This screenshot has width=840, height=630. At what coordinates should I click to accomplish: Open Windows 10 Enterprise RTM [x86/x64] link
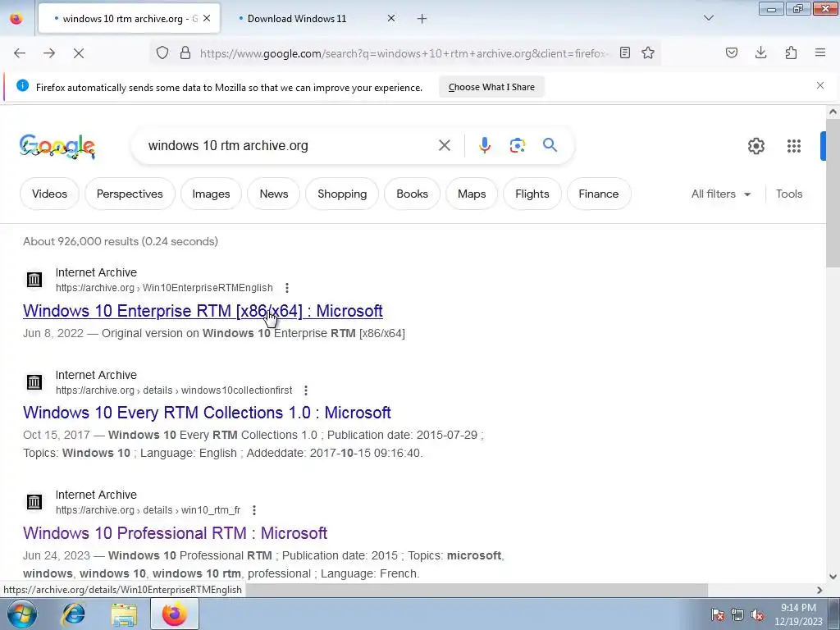click(203, 311)
